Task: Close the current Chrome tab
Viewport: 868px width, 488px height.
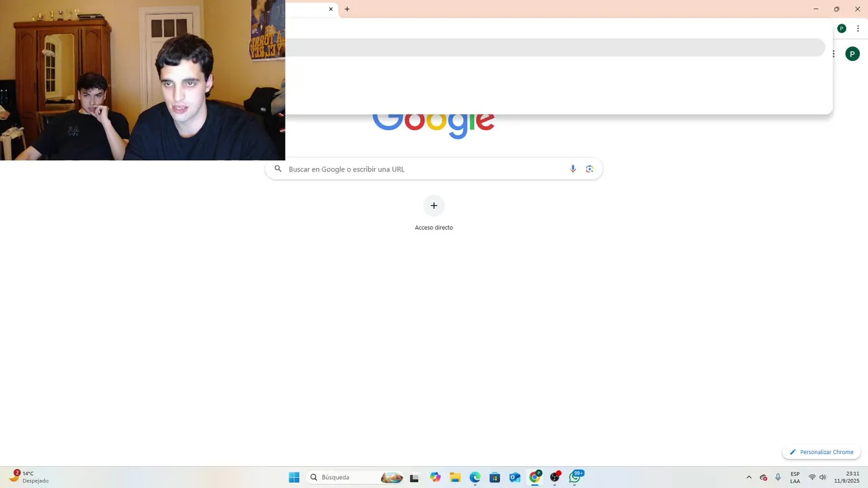Action: (x=331, y=9)
